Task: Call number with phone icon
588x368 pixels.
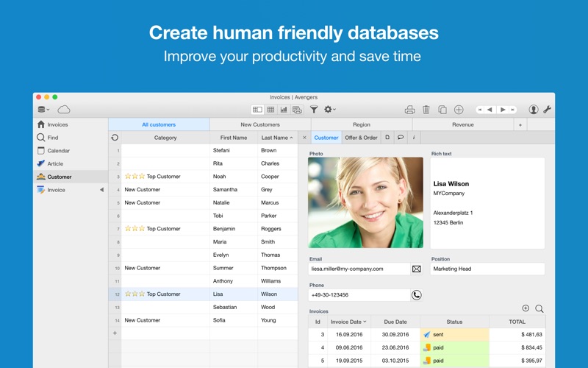Action: coord(417,295)
